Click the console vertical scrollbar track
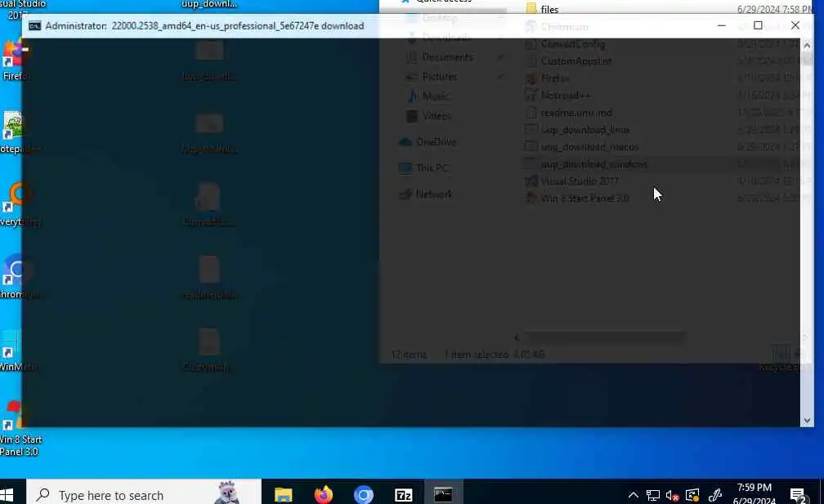The height and width of the screenshot is (504, 824). pos(807,233)
